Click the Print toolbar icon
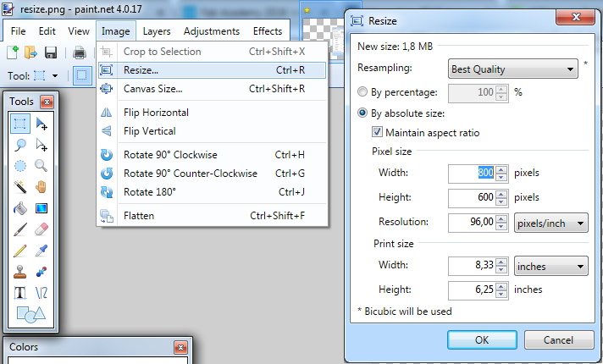The height and width of the screenshot is (364, 603). (x=80, y=52)
